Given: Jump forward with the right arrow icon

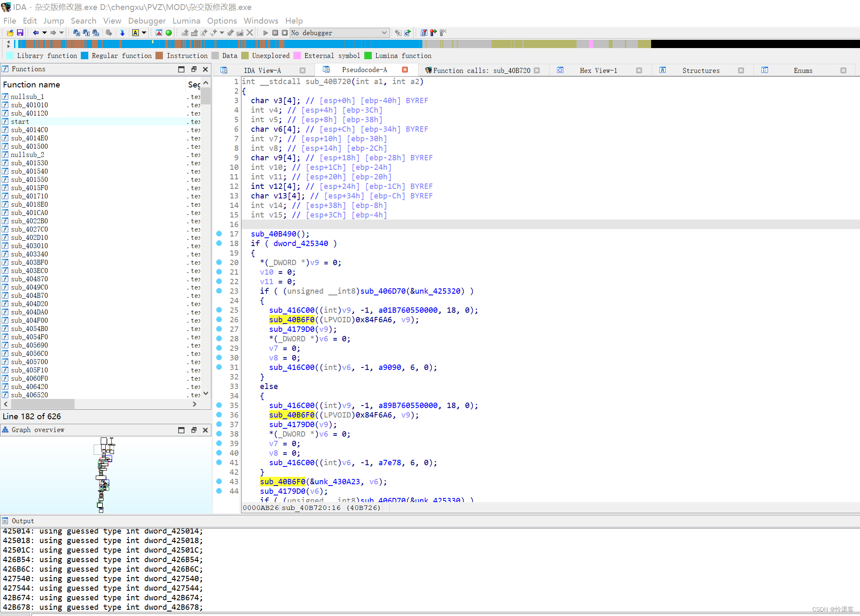Looking at the screenshot, I should (x=53, y=33).
